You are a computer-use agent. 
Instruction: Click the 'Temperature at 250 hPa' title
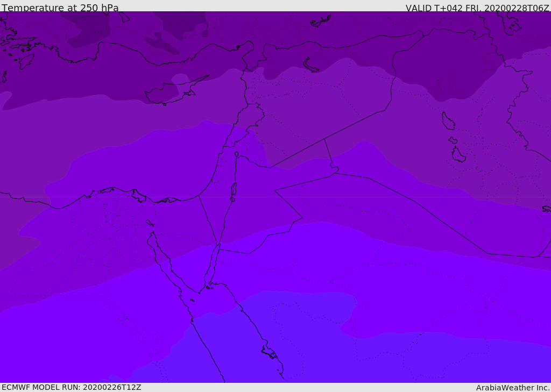point(60,8)
